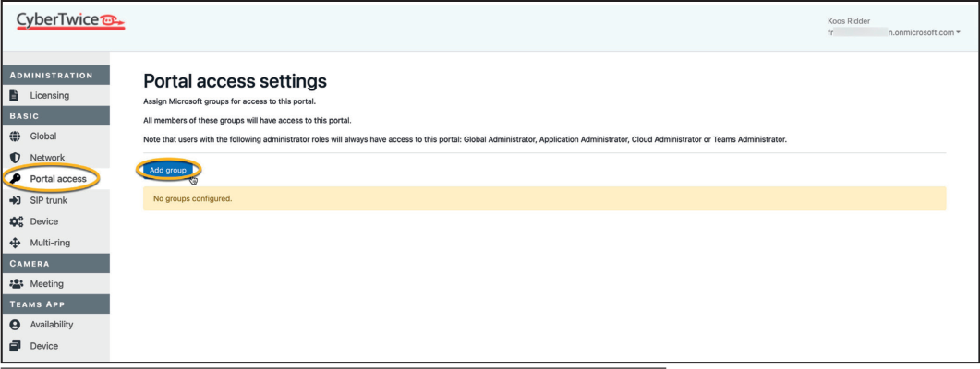This screenshot has width=980, height=369.
Task: Click the Administration section header
Action: pos(55,75)
